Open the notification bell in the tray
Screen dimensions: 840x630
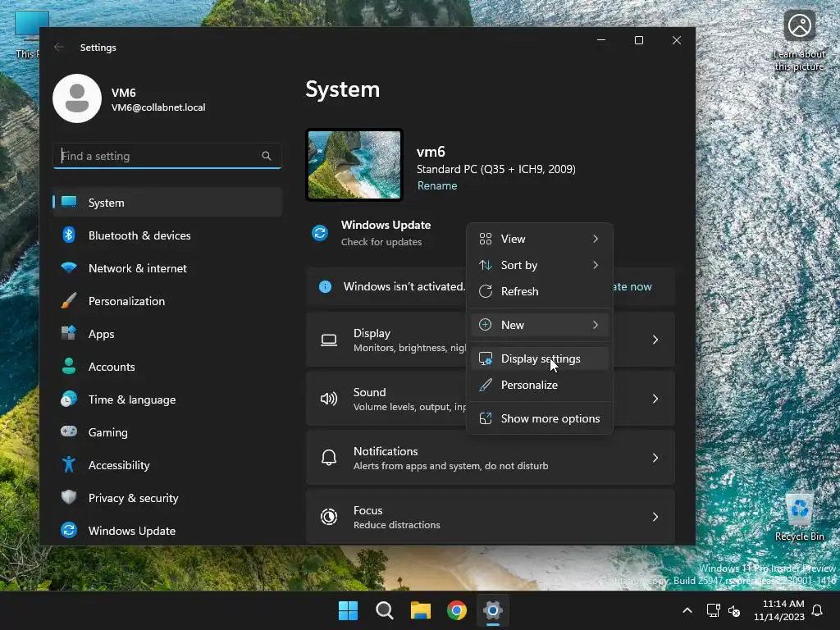817,610
